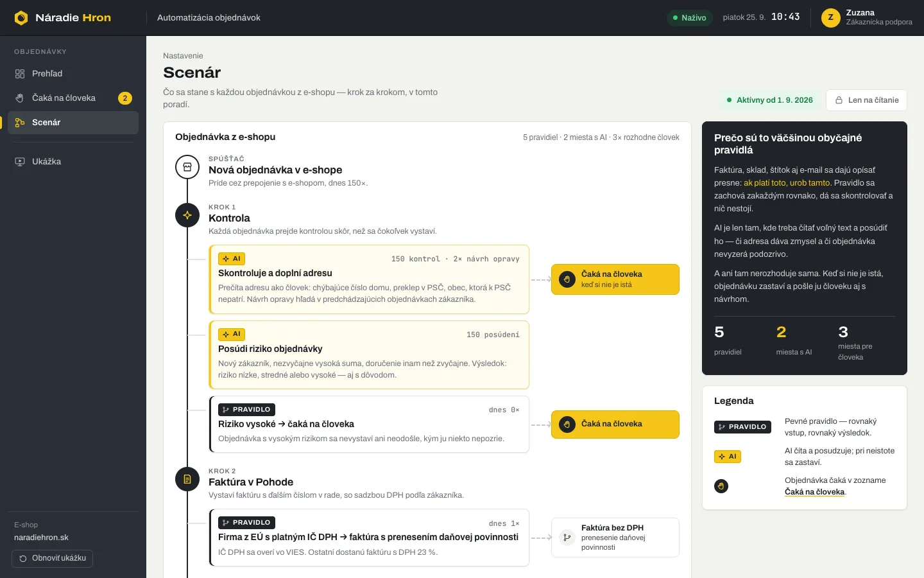The height and width of the screenshot is (578, 924).
Task: Click Čaká na človeka card "keď si nie je istá"
Action: pos(615,279)
